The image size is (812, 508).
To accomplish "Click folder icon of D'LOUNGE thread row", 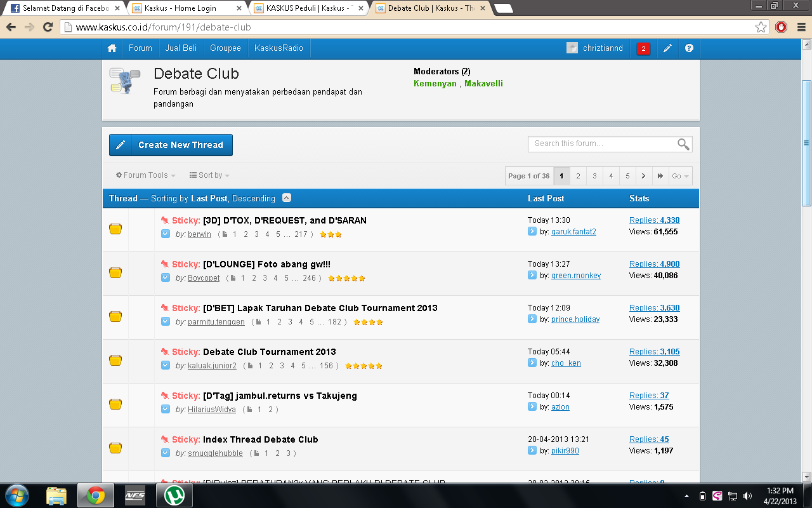I will pyautogui.click(x=115, y=273).
